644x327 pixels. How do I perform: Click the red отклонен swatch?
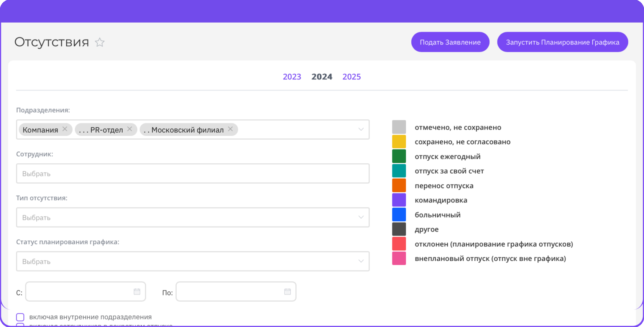399,243
